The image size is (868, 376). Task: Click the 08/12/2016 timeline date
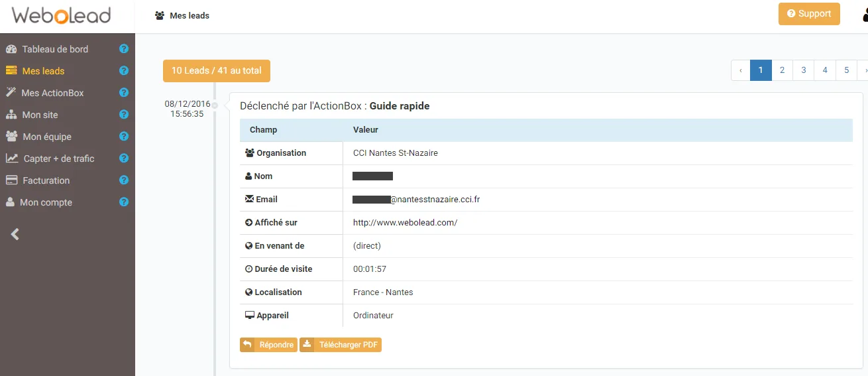[x=188, y=104]
